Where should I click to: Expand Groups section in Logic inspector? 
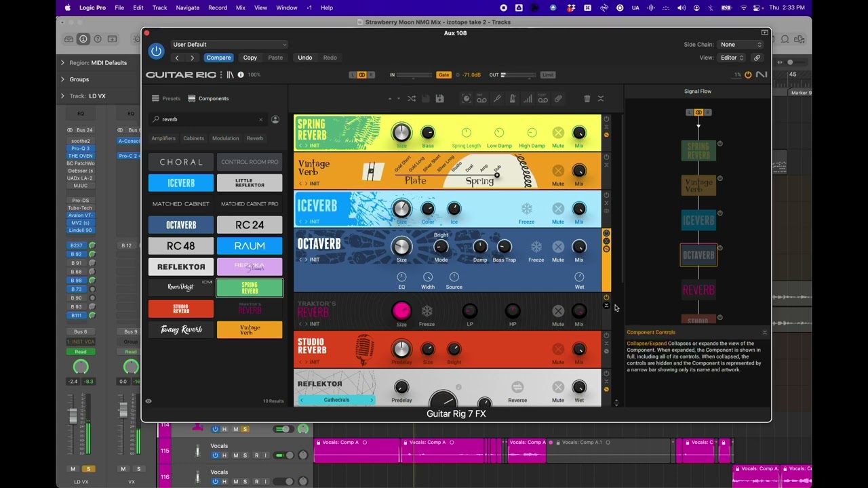pyautogui.click(x=63, y=79)
